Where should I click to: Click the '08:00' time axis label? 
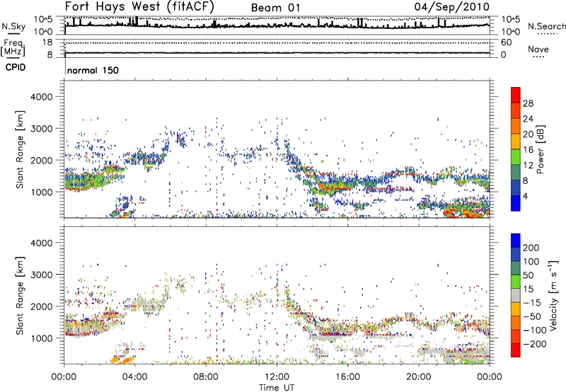pos(206,377)
